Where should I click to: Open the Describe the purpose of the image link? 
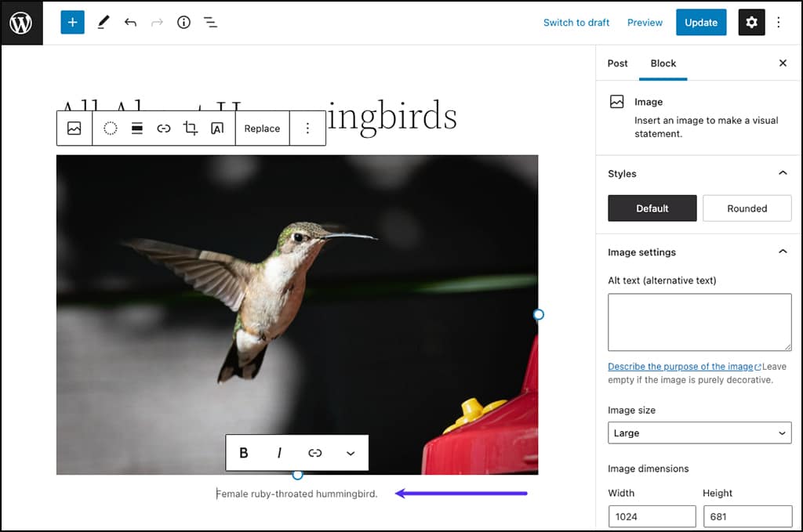[x=679, y=366]
